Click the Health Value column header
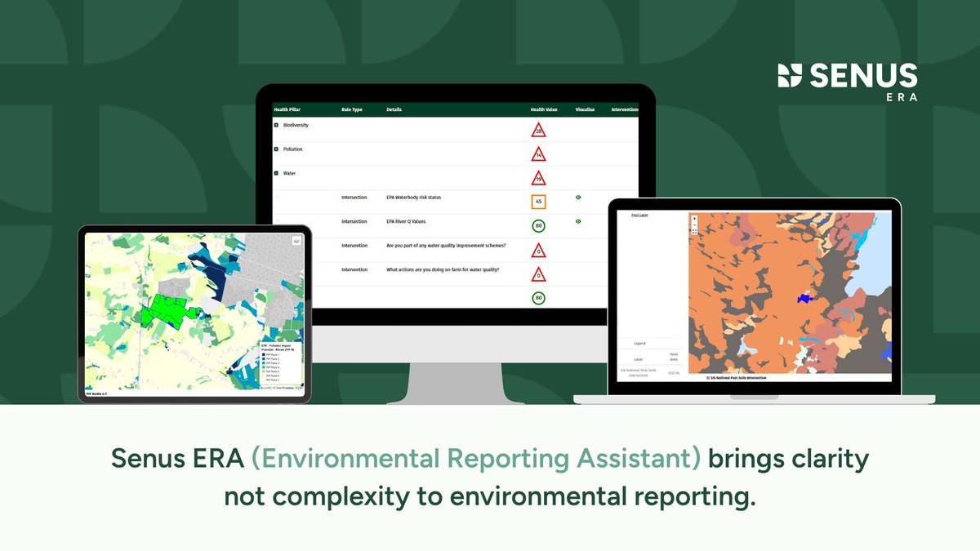Screen dimensions: 980x551 pos(544,109)
